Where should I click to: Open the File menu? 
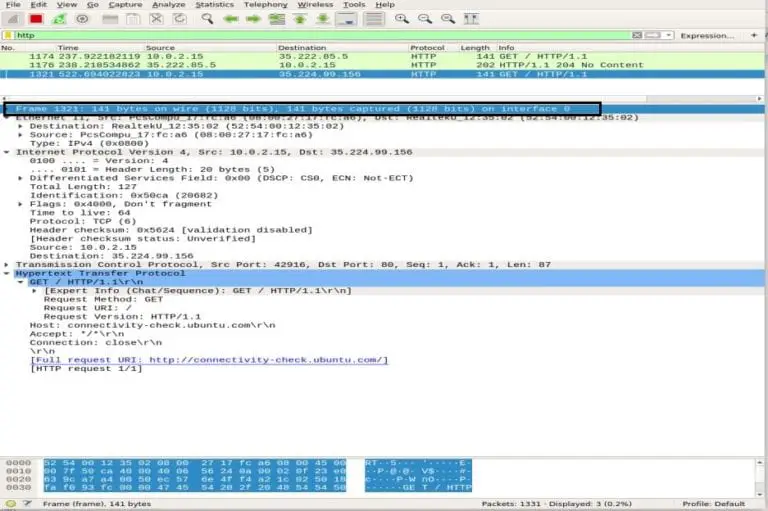pos(13,4)
